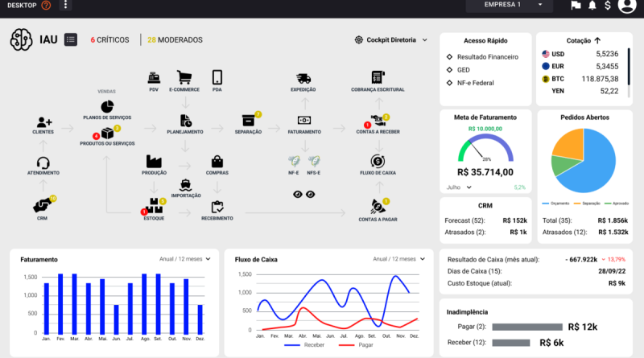
Task: Click the Pedidos Atrasados (12) row
Action: coord(585,232)
